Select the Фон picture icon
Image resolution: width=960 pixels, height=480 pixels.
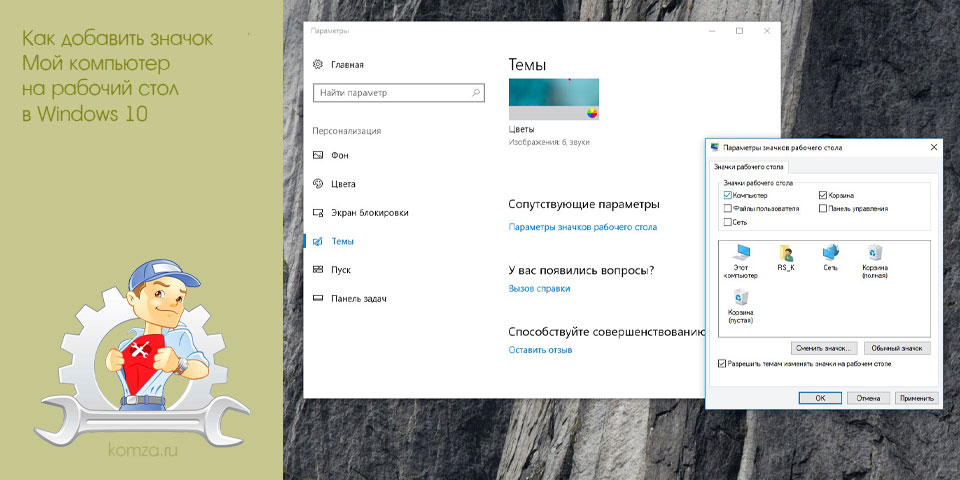point(317,156)
